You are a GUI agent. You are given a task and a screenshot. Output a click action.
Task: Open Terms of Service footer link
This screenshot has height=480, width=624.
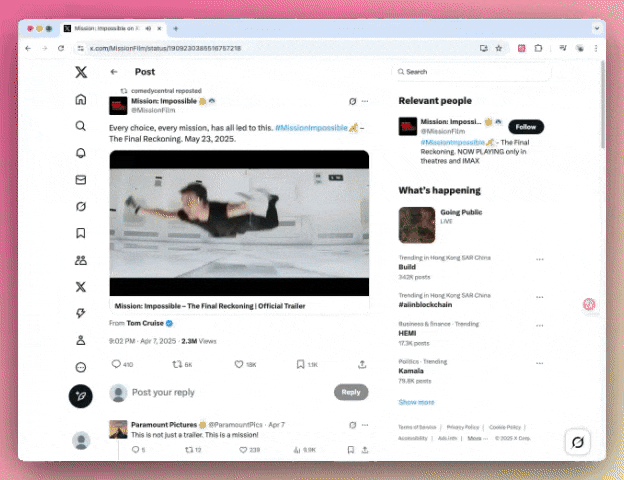(417, 427)
